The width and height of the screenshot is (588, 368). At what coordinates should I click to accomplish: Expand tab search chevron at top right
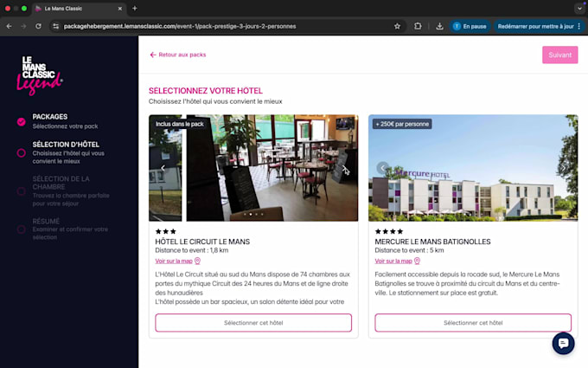point(579,9)
